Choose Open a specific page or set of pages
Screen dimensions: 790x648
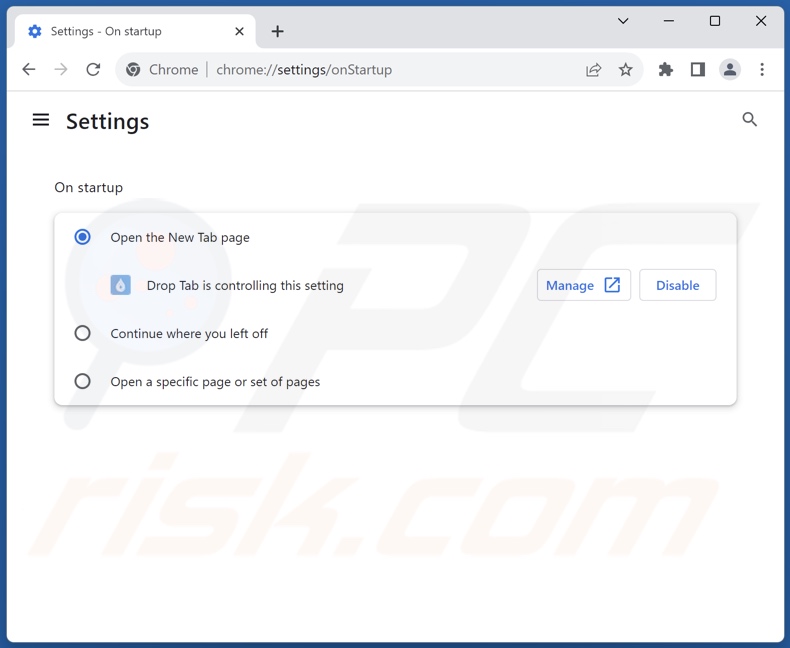pyautogui.click(x=82, y=381)
